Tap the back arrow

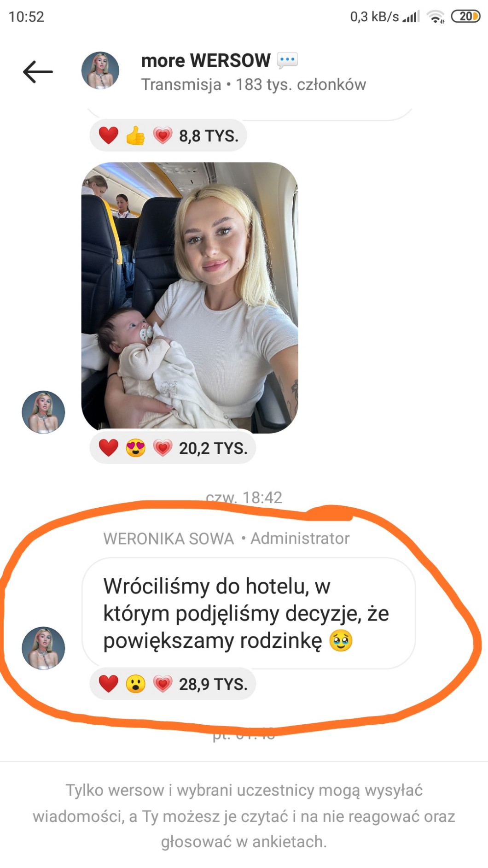38,72
